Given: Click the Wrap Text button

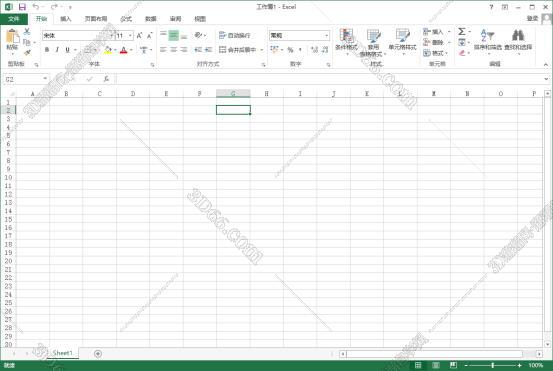Looking at the screenshot, I should pyautogui.click(x=235, y=35).
